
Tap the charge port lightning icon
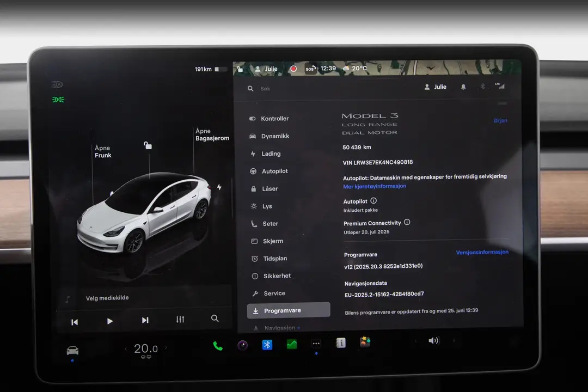(219, 187)
